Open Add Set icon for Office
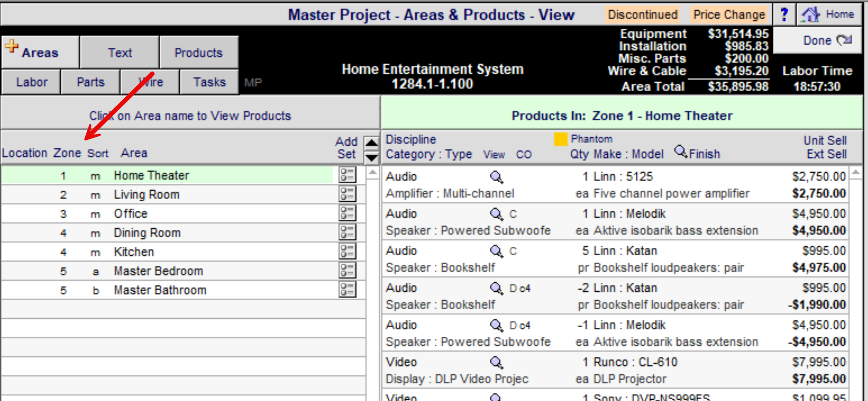Image resolution: width=868 pixels, height=401 pixels. [x=347, y=213]
